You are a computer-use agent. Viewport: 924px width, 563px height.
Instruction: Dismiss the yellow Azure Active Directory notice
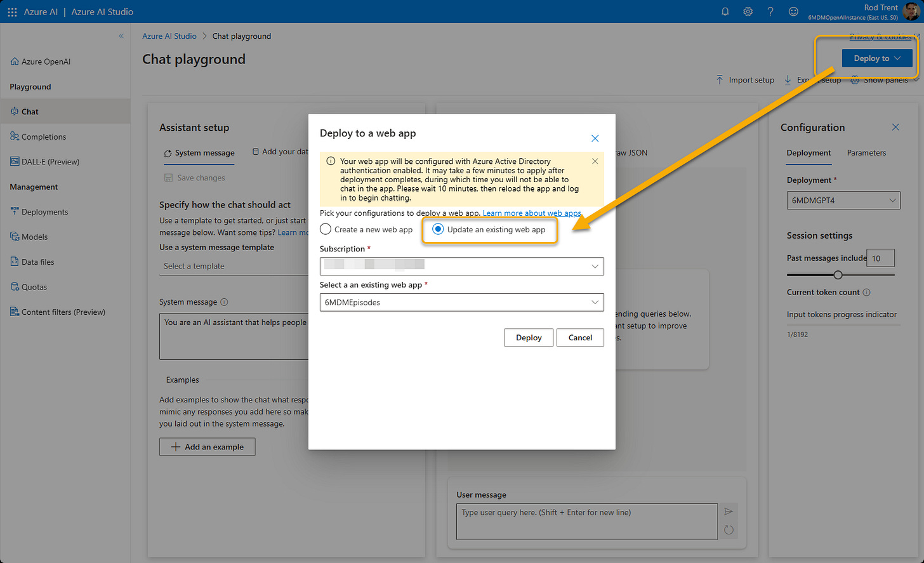(595, 161)
